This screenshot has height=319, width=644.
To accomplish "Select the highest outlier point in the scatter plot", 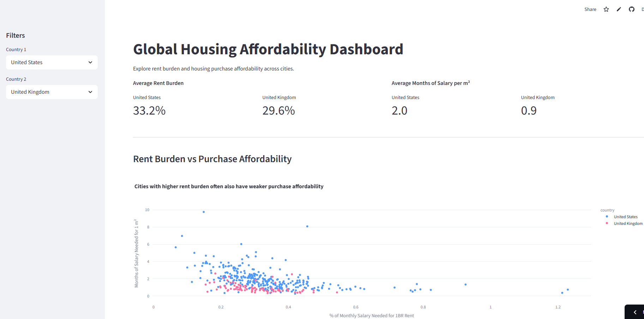I will [203, 211].
